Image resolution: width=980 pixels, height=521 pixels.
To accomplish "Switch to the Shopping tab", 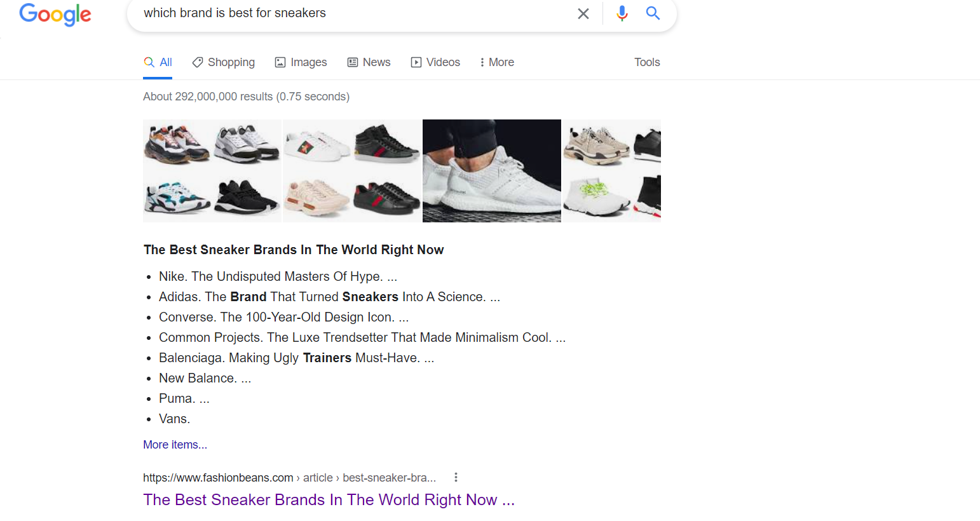I will (x=223, y=62).
